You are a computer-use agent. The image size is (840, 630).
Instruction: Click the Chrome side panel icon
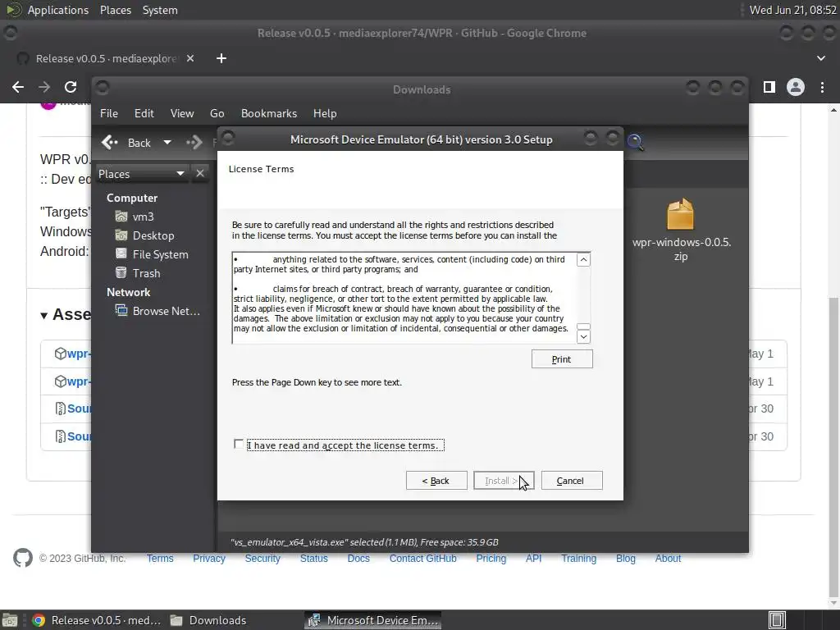(x=769, y=87)
